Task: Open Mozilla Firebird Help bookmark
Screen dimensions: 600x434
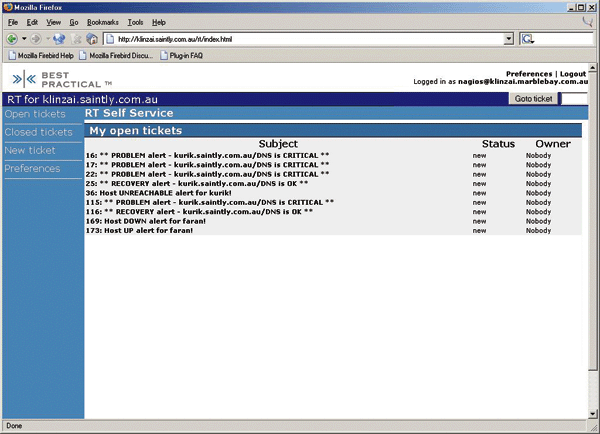Action: pyautogui.click(x=45, y=55)
